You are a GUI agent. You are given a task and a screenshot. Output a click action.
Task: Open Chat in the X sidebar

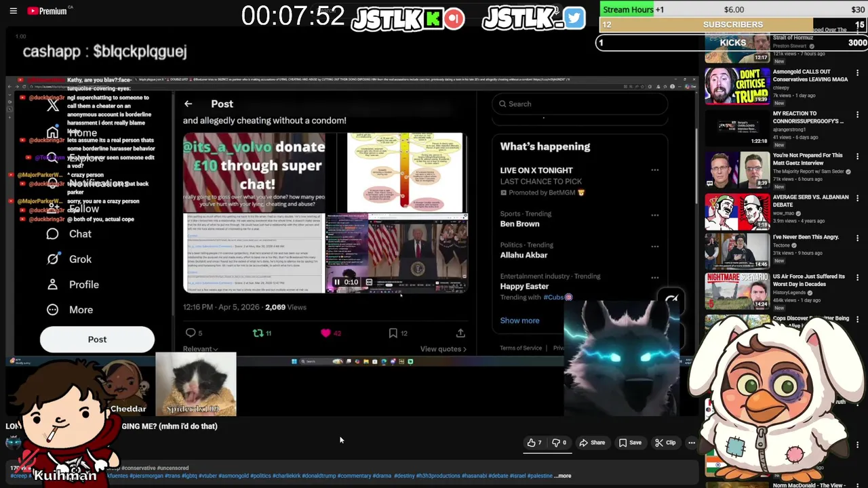point(68,234)
